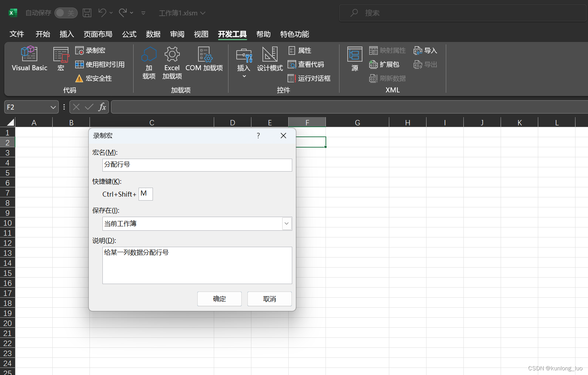Screen dimensions: 588x375
Task: Open the 宏 macros list
Action: [61, 59]
